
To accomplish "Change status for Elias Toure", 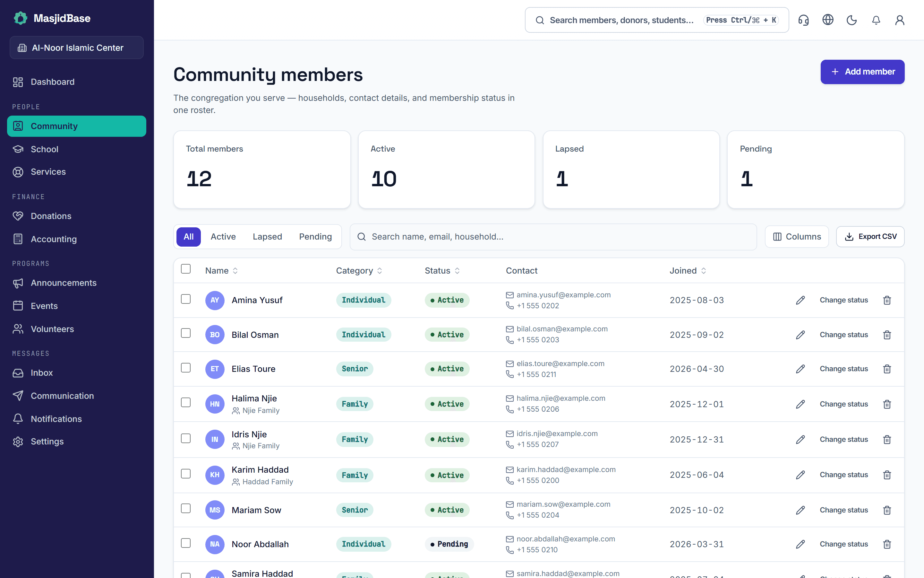I will click(x=843, y=369).
